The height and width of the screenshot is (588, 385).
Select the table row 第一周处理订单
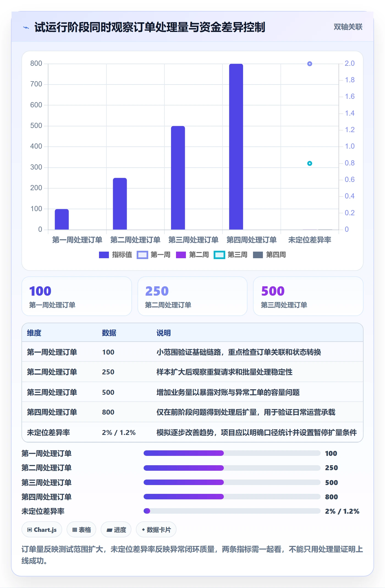point(193,352)
